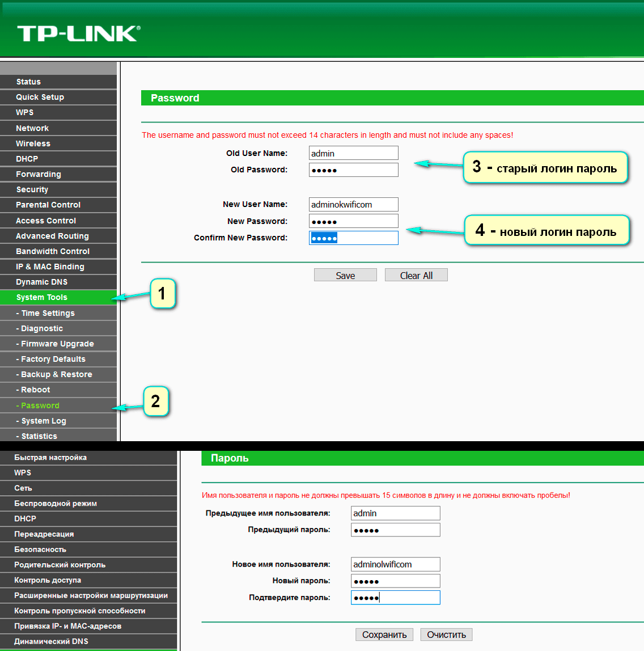Select Безопасность in the Russian sidebar
Screen dimensions: 644x651
[x=40, y=549]
